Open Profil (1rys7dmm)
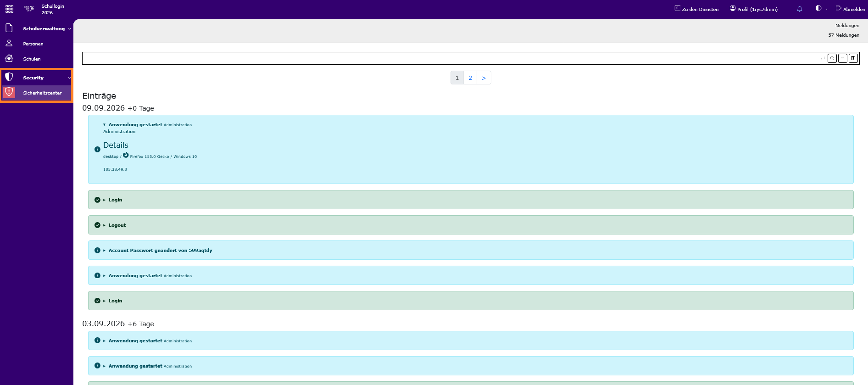This screenshot has height=385, width=868. [754, 9]
